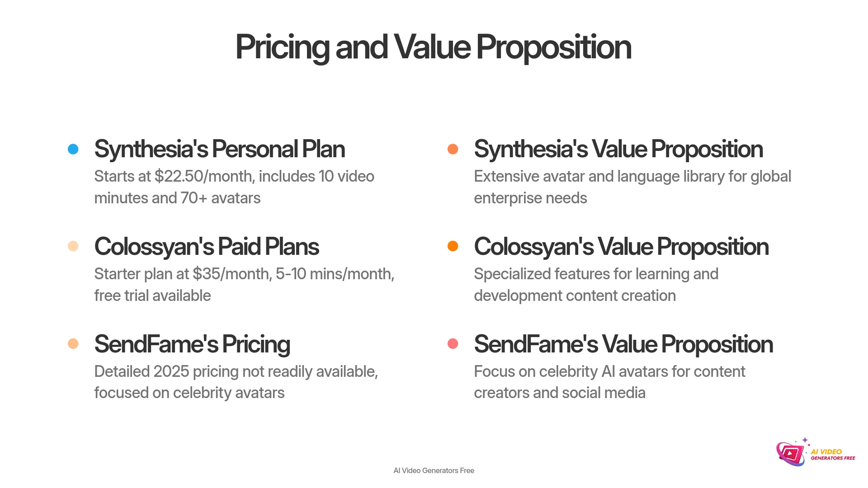Click the coral bullet beside Synthesia's Value Proposition
This screenshot has height=488, width=868.
(453, 149)
